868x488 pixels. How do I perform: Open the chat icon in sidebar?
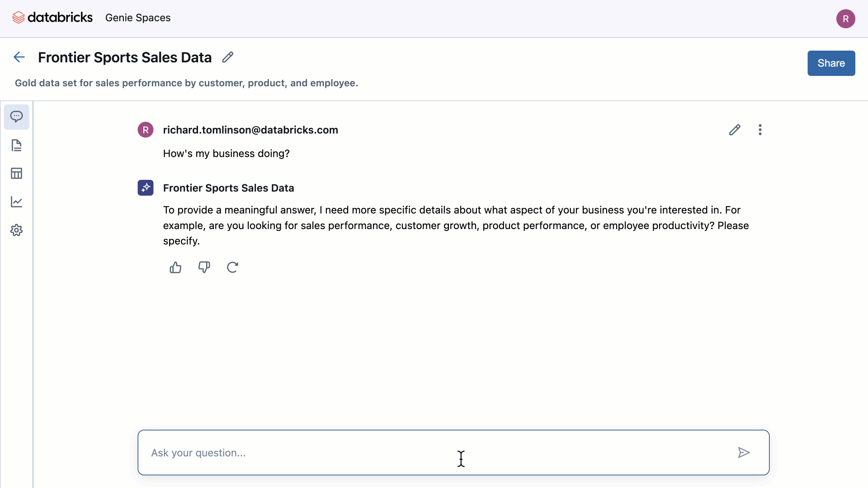tap(17, 117)
